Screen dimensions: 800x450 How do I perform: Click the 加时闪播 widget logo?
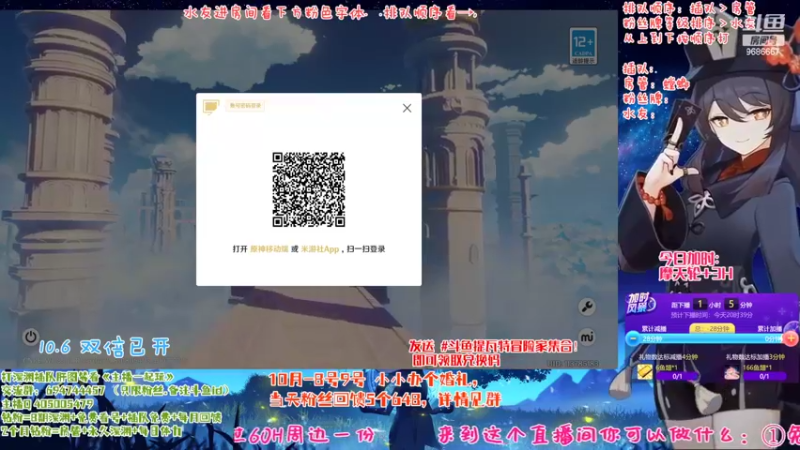(640, 303)
